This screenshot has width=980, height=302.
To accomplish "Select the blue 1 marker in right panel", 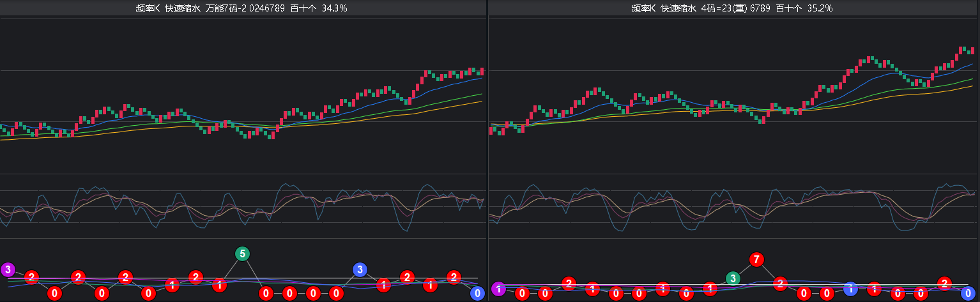I will tap(850, 289).
